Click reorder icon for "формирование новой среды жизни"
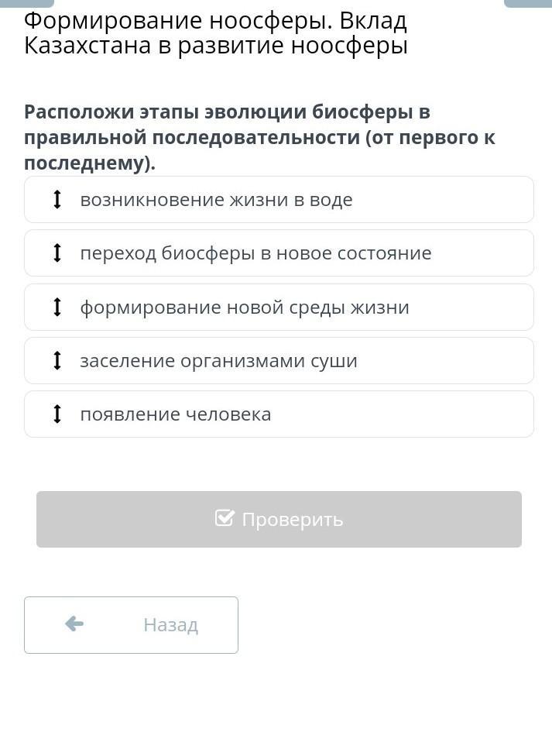The height and width of the screenshot is (756, 552). pyautogui.click(x=57, y=308)
